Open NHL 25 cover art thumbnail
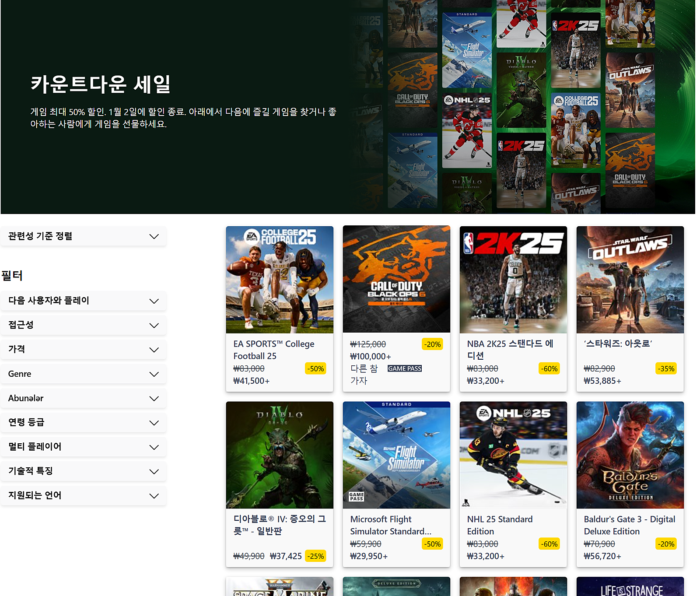700x596 pixels. pyautogui.click(x=513, y=455)
